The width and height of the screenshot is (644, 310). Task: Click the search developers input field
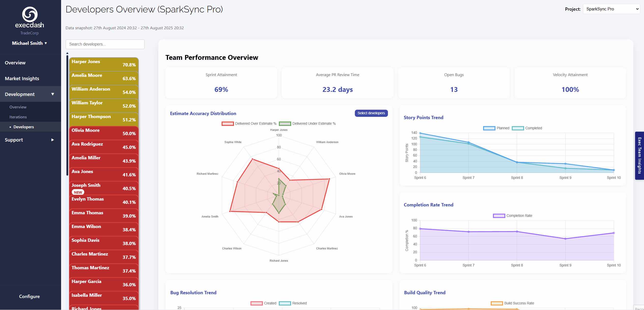105,44
